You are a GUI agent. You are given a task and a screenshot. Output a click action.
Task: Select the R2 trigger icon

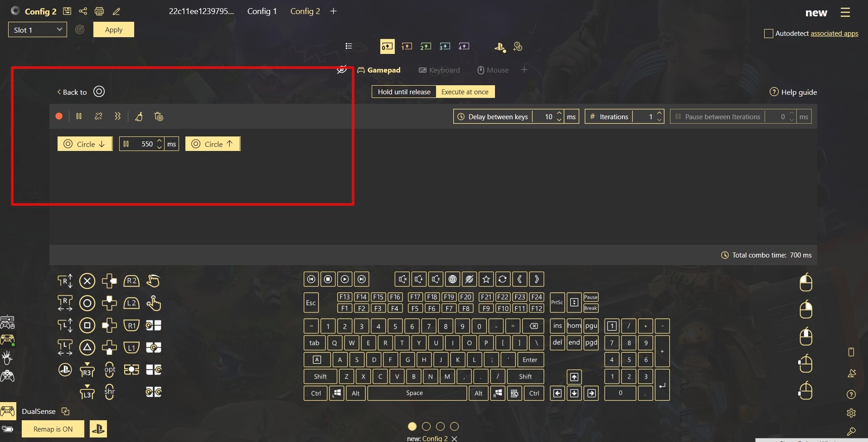131,281
